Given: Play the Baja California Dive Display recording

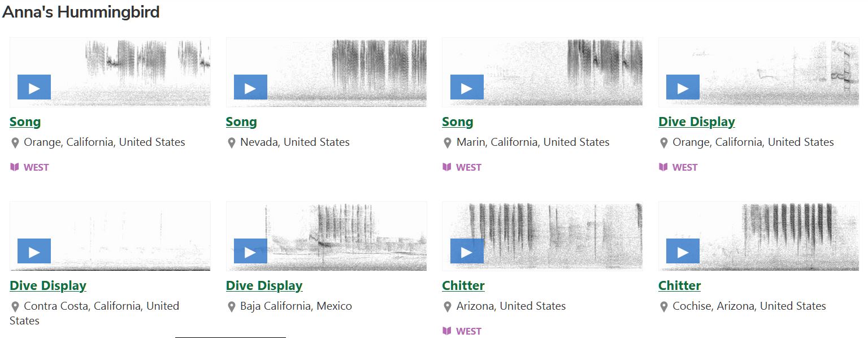Looking at the screenshot, I should tap(250, 250).
